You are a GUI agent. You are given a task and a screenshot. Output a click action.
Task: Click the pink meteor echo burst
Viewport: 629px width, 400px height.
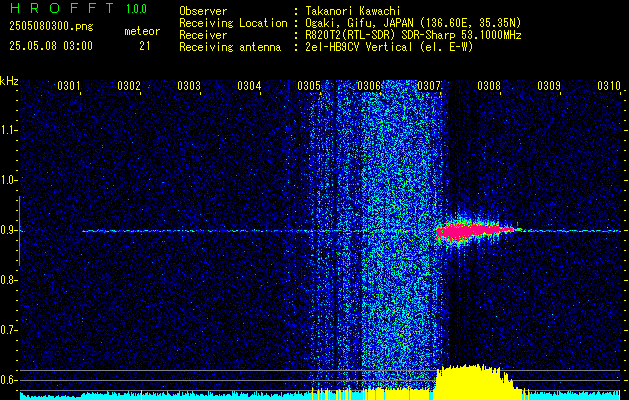[x=473, y=231]
